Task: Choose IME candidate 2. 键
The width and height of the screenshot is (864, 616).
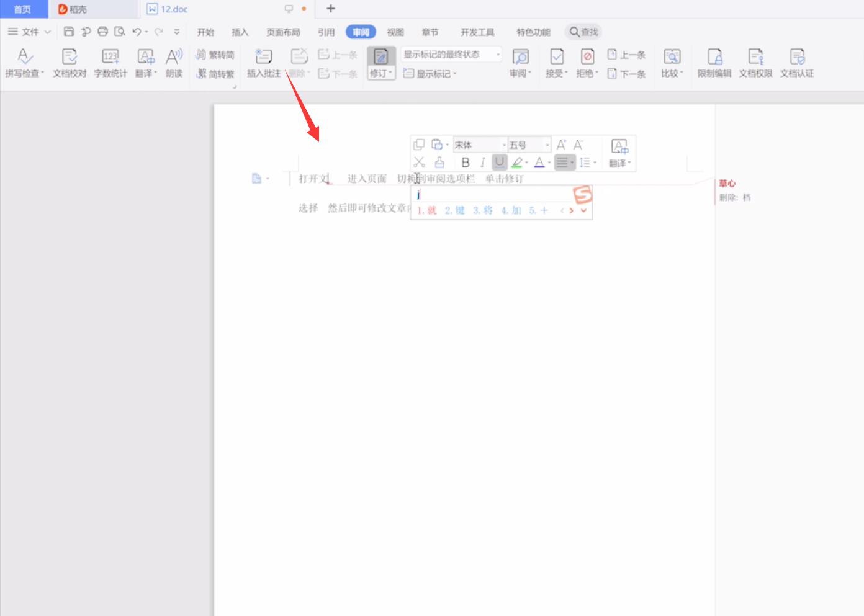Action: click(455, 210)
